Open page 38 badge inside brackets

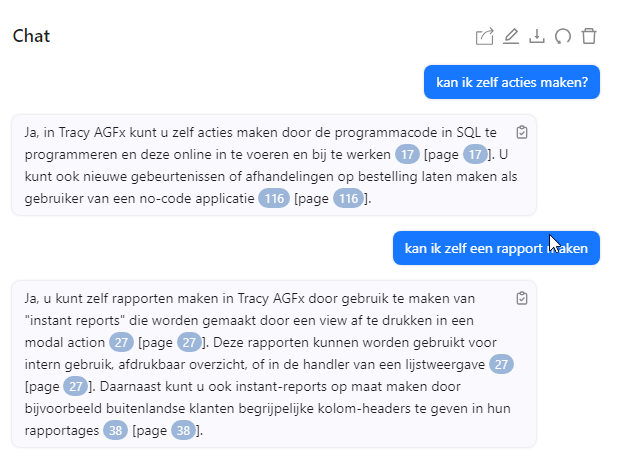tap(183, 431)
